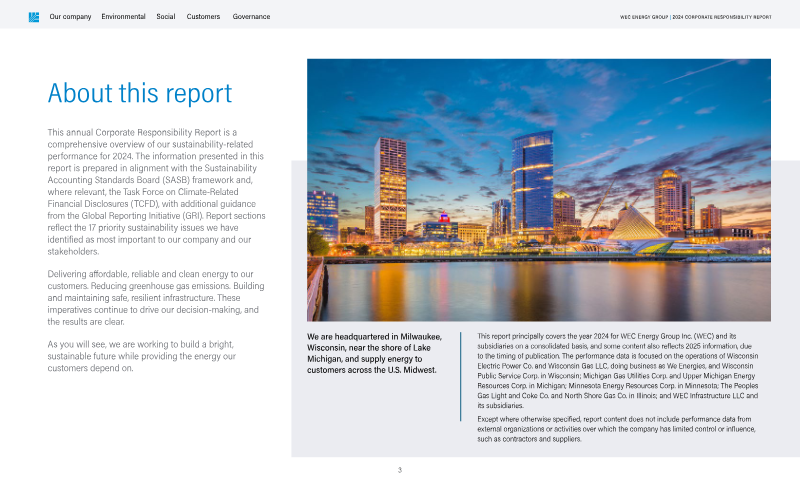This screenshot has height=485, width=800.
Task: Click page number 3 at the bottom
Action: point(400,469)
